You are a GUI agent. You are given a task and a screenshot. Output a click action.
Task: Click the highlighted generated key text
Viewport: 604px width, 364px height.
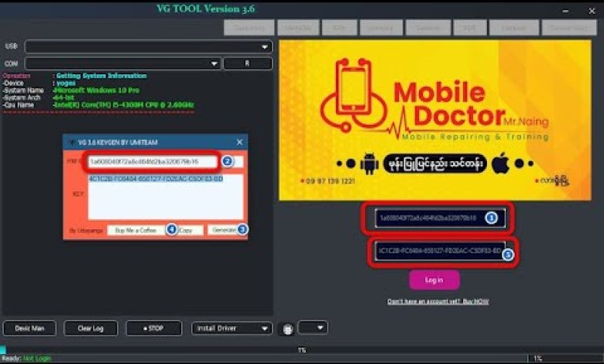156,179
